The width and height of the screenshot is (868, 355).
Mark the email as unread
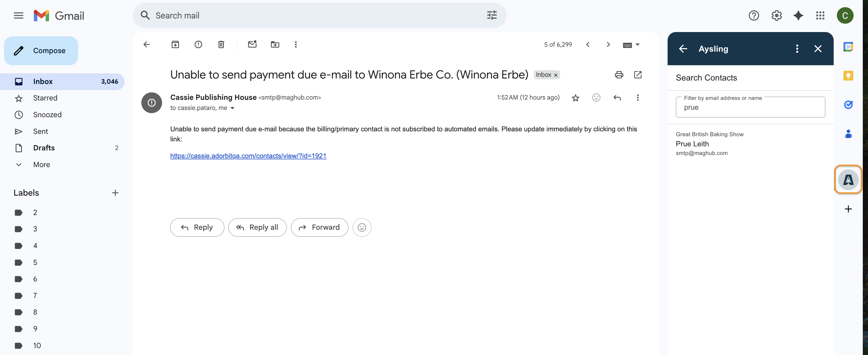[x=252, y=44]
